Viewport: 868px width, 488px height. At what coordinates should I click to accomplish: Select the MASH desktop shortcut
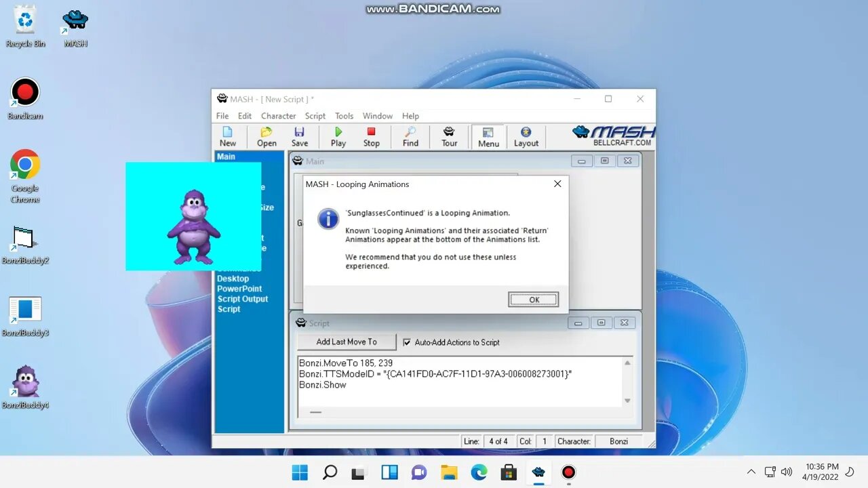point(75,27)
